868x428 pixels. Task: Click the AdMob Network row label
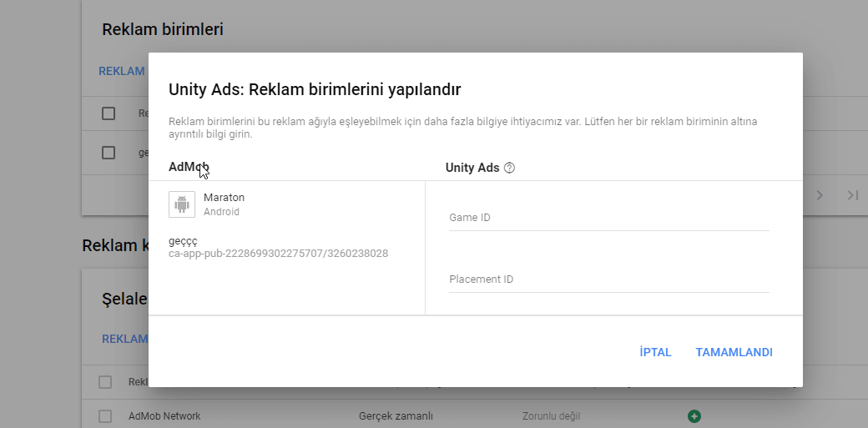164,415
